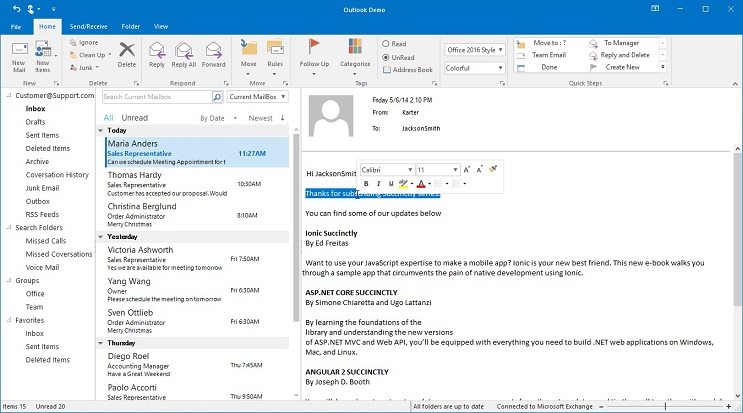This screenshot has height=413, width=743.
Task: Apply Bold from mini toolbar
Action: (x=366, y=183)
